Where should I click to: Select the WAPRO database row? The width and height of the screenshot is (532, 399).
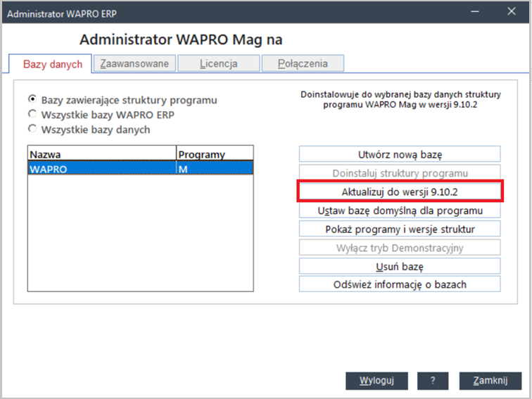(101, 169)
